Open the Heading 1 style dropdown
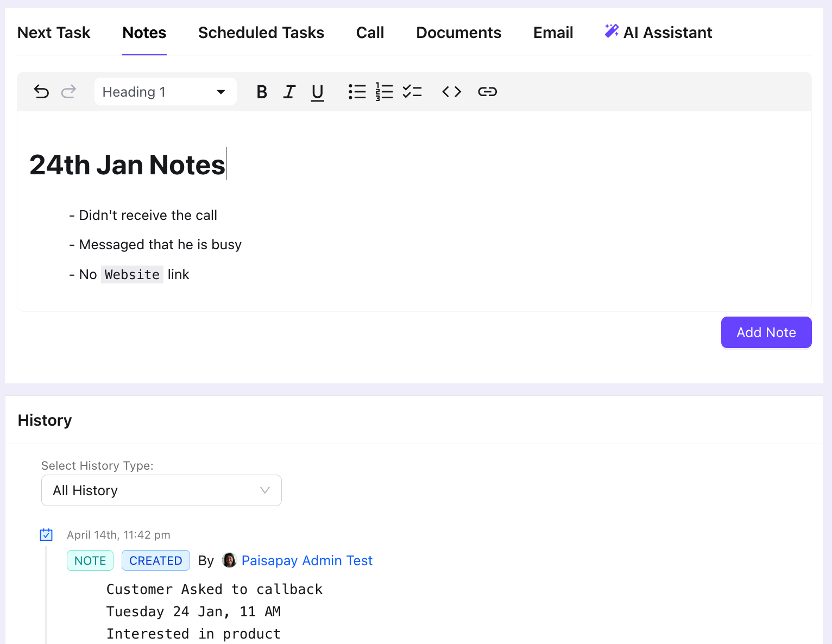 click(165, 92)
